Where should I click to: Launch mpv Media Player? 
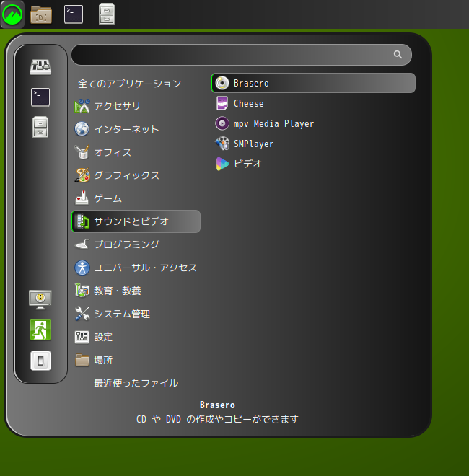coord(313,123)
